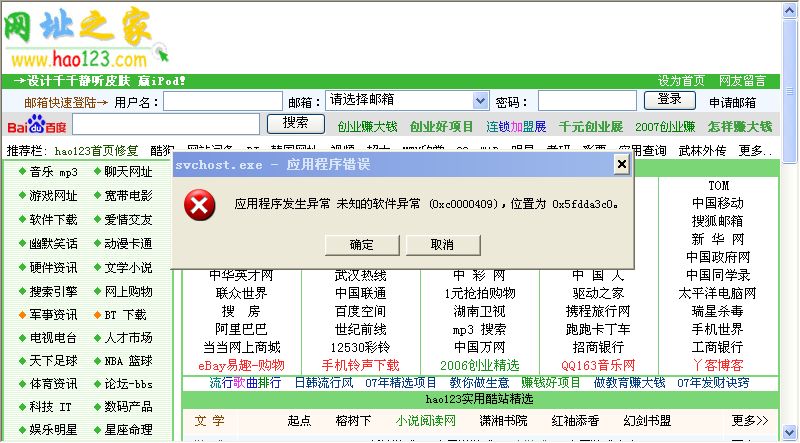Viewport: 800px width, 443px height.
Task: Open the 丫客博客 link
Action: [x=717, y=365]
